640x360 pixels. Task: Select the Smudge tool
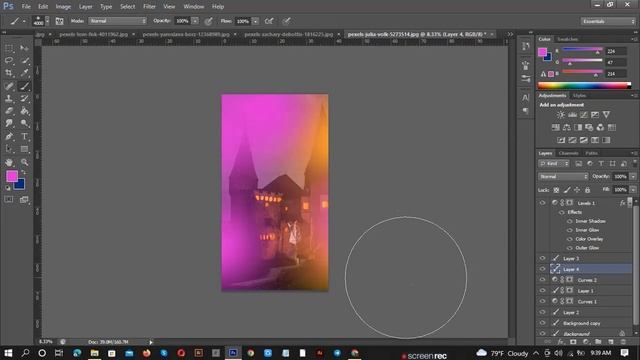pyautogui.click(x=9, y=123)
